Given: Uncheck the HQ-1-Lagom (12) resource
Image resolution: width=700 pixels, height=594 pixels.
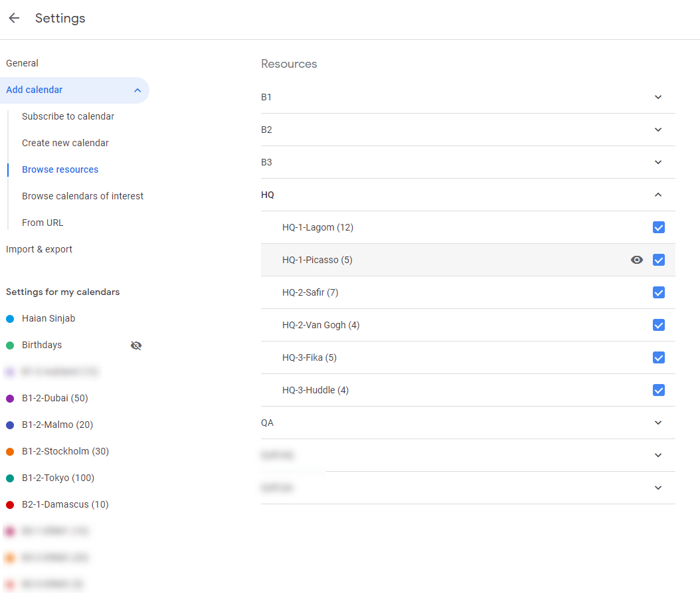Looking at the screenshot, I should [x=658, y=227].
